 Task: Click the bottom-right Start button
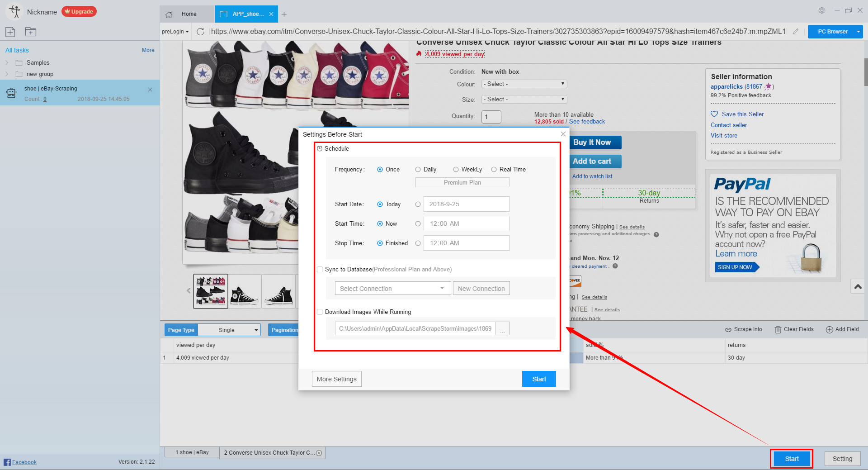792,459
